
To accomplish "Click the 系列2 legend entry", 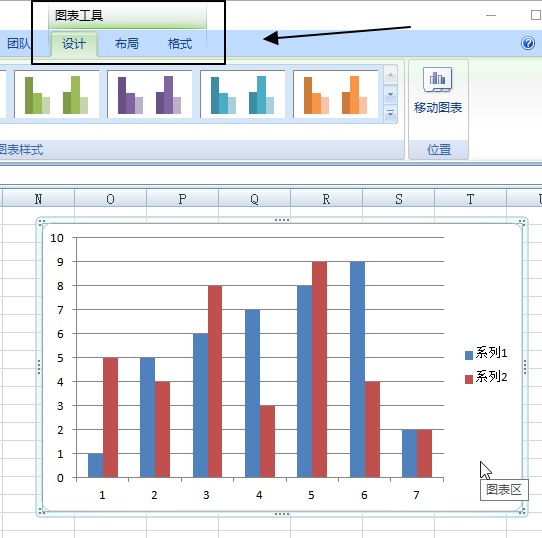I will pyautogui.click(x=486, y=377).
